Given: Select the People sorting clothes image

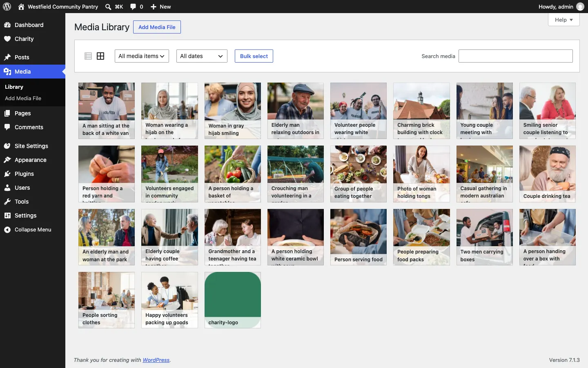Looking at the screenshot, I should [107, 300].
